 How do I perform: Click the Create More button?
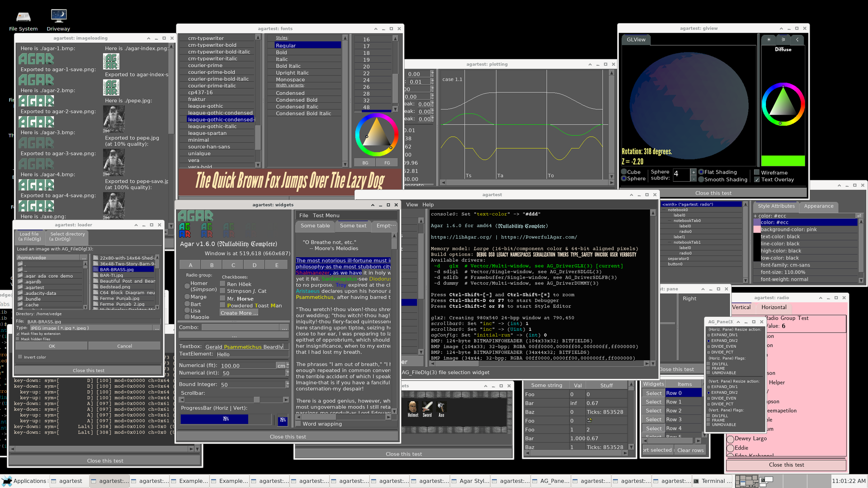(239, 313)
